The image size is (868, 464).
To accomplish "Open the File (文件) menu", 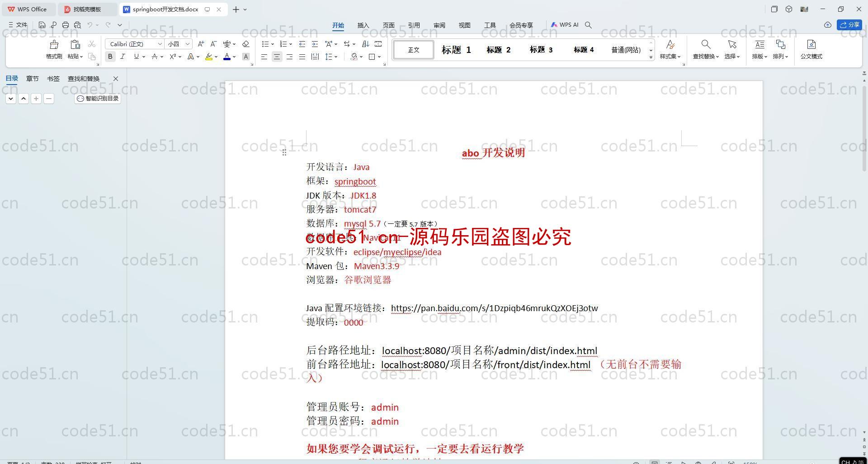I will pos(18,25).
